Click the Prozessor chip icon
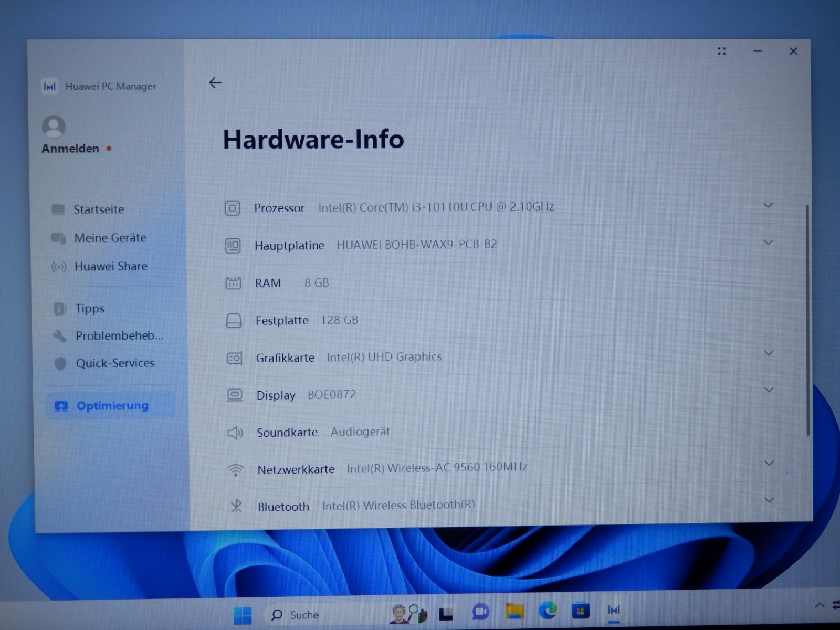The image size is (840, 630). pyautogui.click(x=232, y=208)
